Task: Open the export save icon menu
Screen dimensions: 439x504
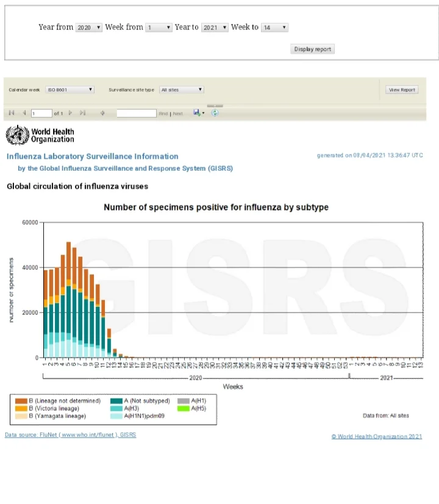Action: [x=198, y=113]
